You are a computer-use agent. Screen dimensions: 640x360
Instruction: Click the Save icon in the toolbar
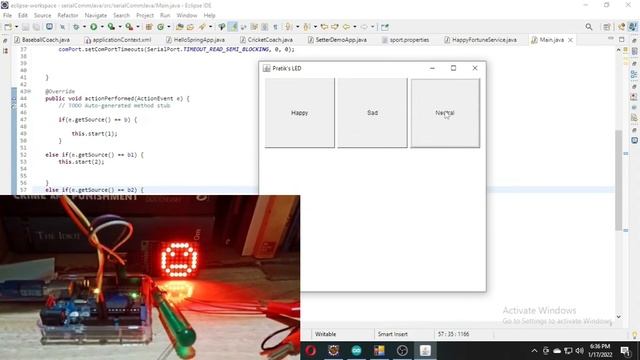[25, 27]
